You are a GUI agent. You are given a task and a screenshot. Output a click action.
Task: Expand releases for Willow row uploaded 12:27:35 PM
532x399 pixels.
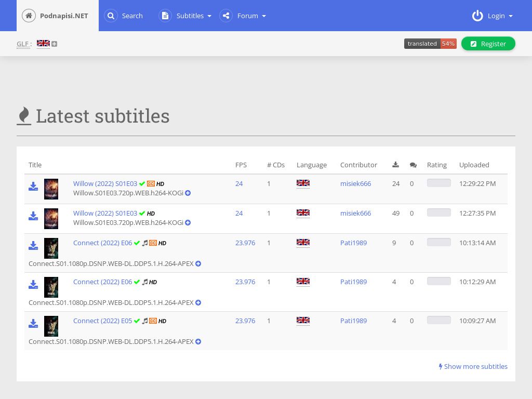[x=188, y=222]
